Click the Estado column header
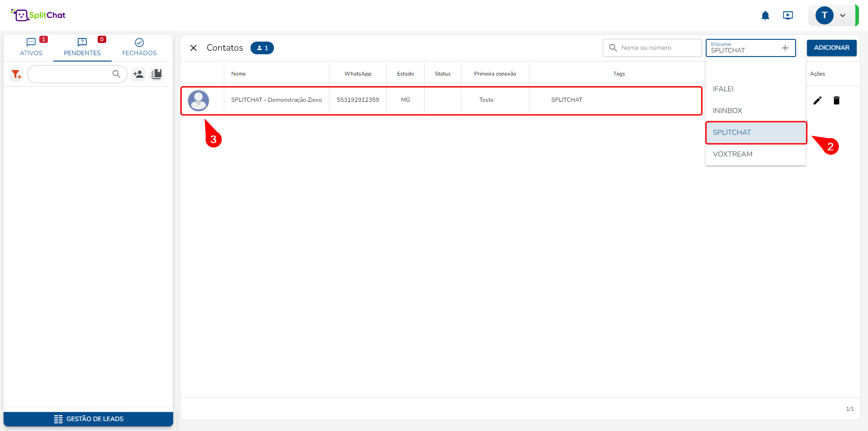868x431 pixels. 405,74
